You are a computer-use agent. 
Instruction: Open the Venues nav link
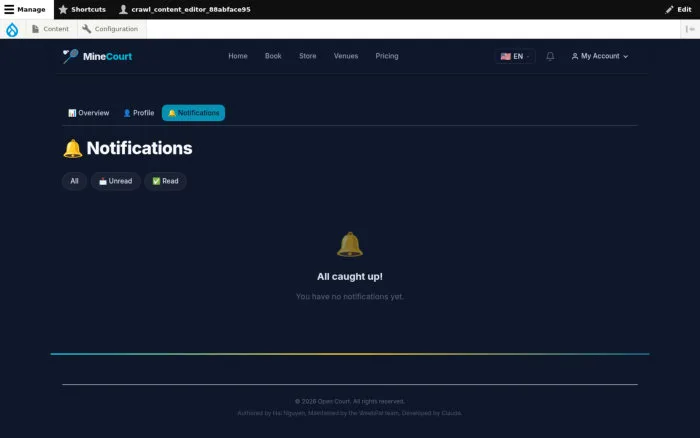[x=346, y=56]
